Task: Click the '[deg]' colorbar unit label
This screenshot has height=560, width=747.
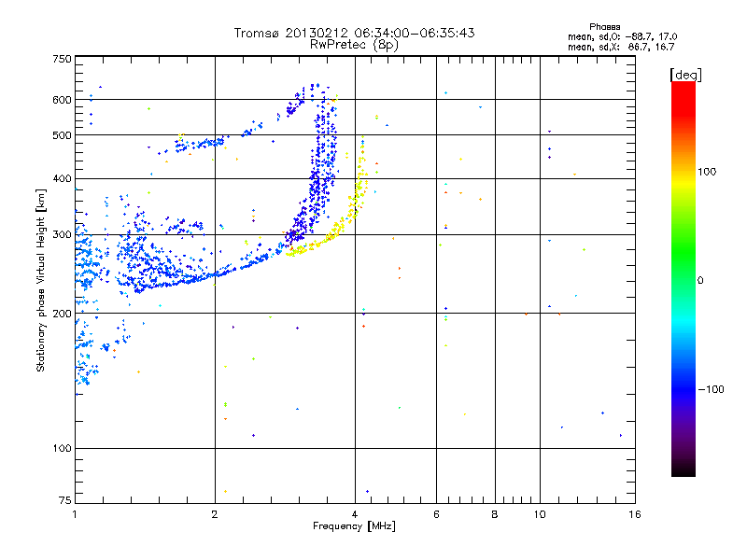Action: [685, 75]
